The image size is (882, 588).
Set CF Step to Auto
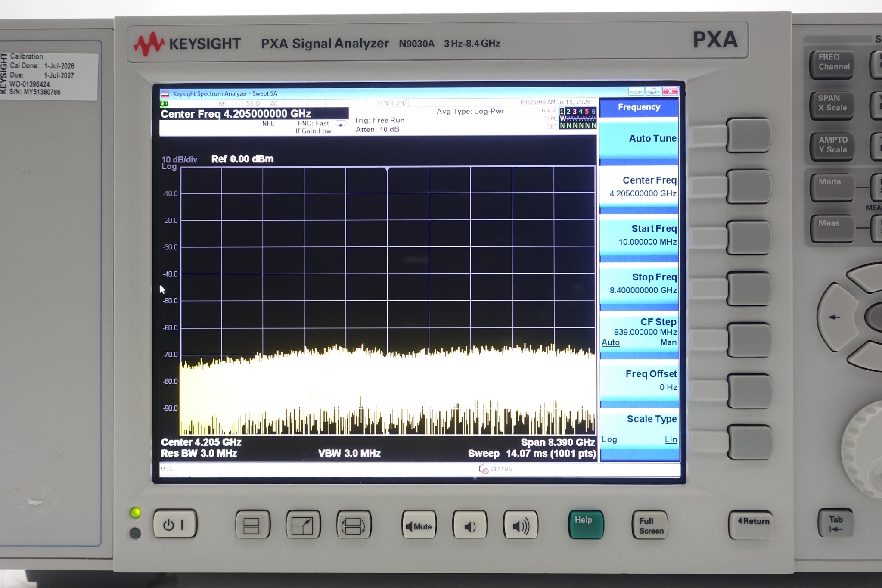point(610,342)
